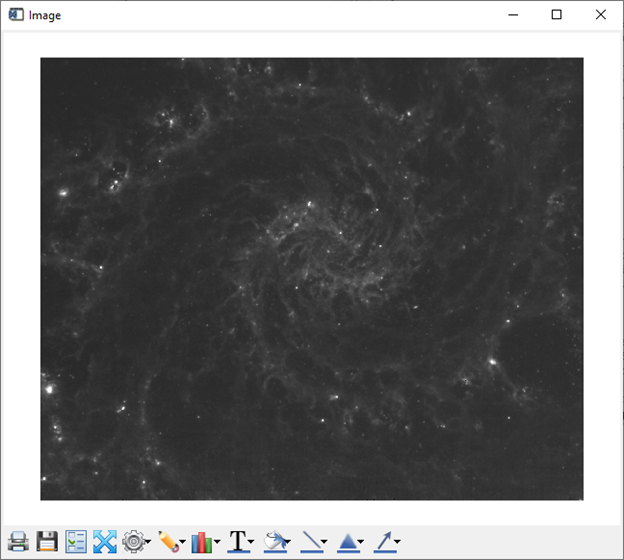
Task: Click the bright cluster at image's lower-left edge
Action: coord(46,388)
